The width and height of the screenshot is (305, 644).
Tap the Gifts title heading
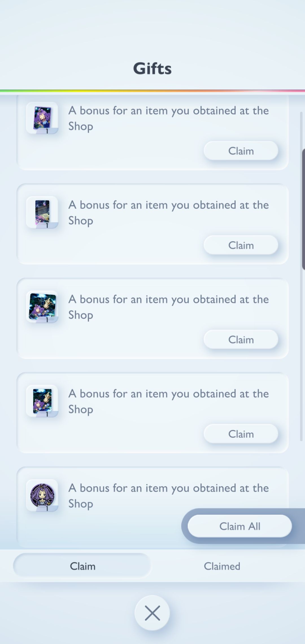pyautogui.click(x=152, y=68)
